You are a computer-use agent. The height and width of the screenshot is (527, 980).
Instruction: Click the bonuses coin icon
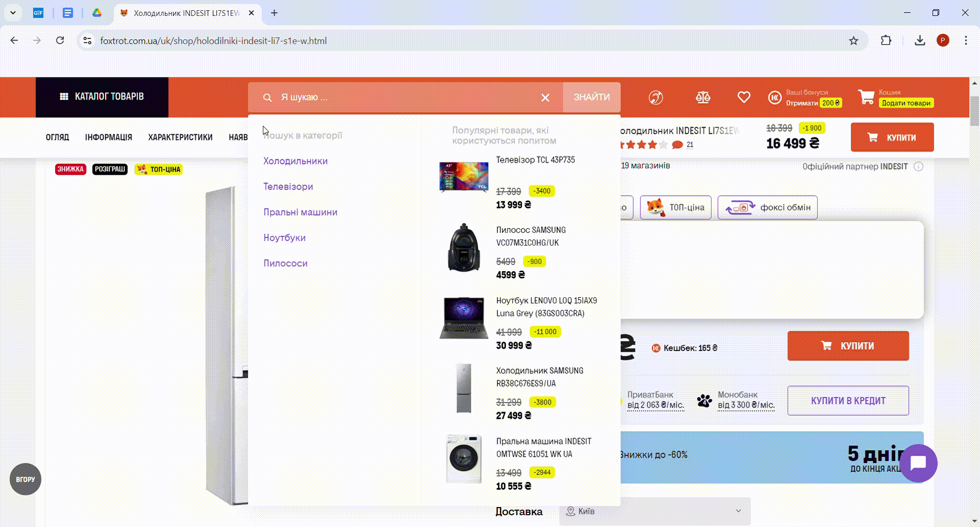(x=775, y=98)
